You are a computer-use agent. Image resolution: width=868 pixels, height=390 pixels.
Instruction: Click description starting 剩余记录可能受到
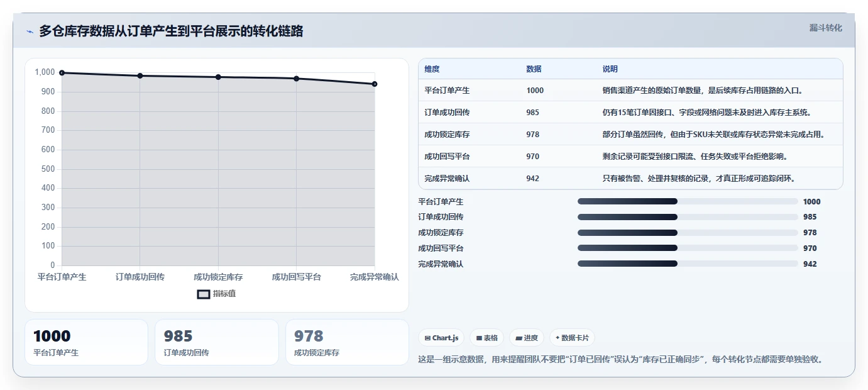pos(695,157)
